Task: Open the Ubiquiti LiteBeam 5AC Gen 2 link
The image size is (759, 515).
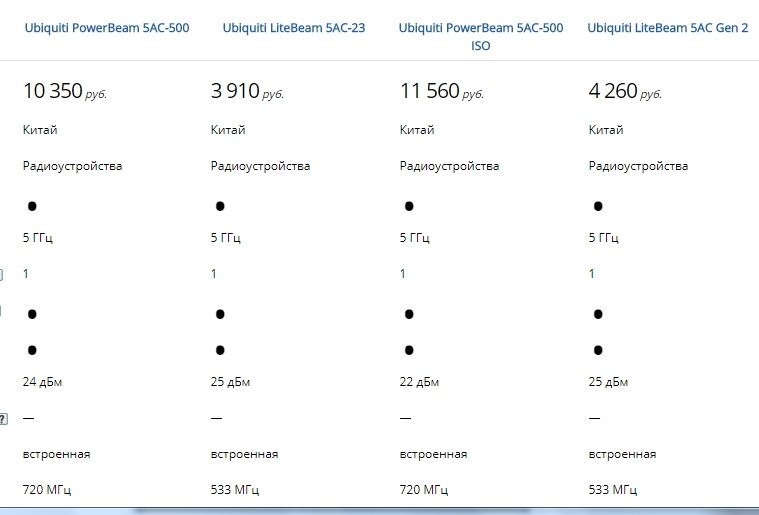Action: click(668, 28)
